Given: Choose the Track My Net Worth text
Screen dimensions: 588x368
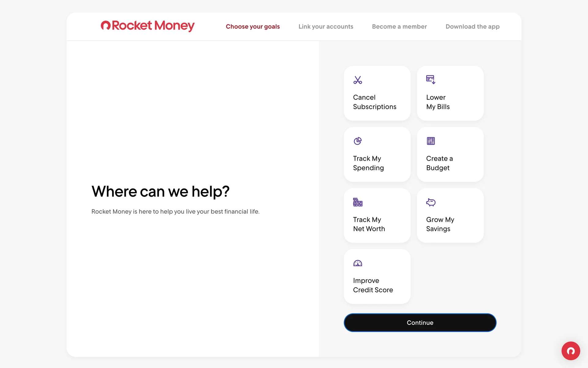Looking at the screenshot, I should [x=369, y=224].
